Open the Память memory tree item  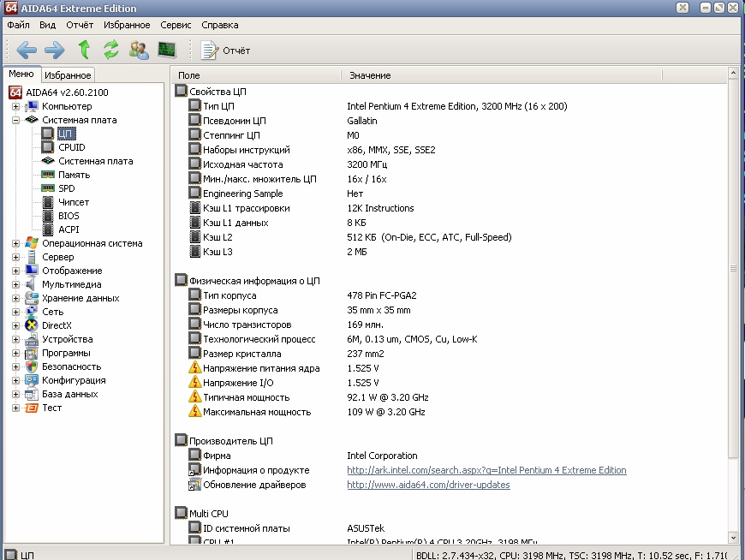[x=74, y=175]
